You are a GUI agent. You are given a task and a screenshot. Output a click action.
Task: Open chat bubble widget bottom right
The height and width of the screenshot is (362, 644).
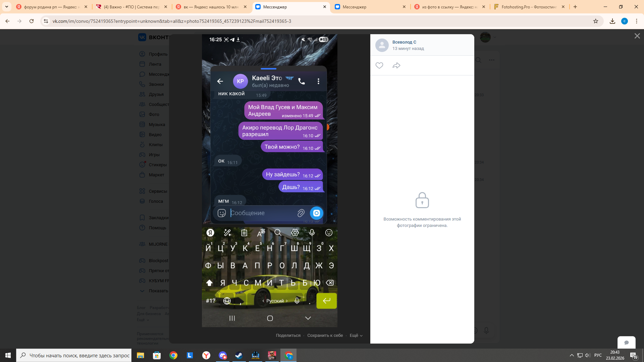[626, 342]
